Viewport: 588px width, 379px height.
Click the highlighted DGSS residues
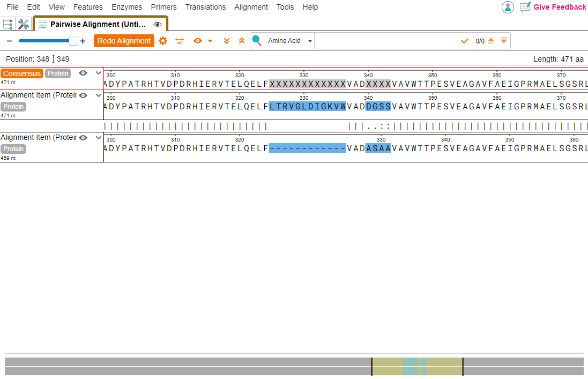click(378, 107)
